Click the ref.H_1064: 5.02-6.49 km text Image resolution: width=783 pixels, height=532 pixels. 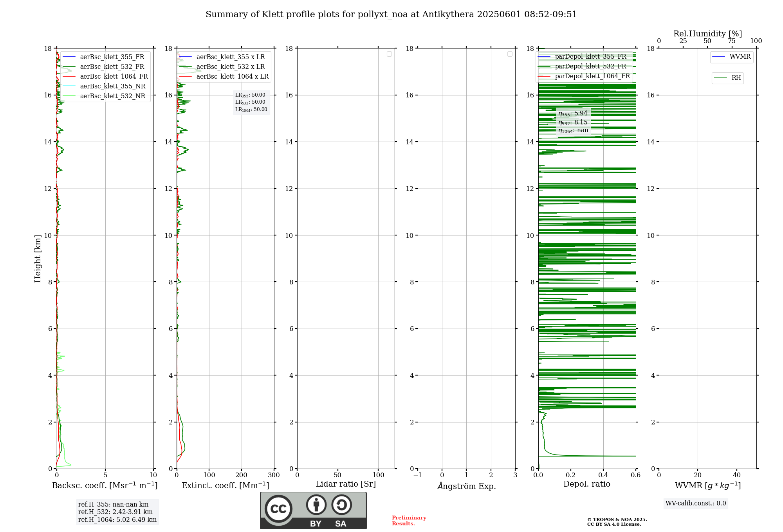pos(117,520)
